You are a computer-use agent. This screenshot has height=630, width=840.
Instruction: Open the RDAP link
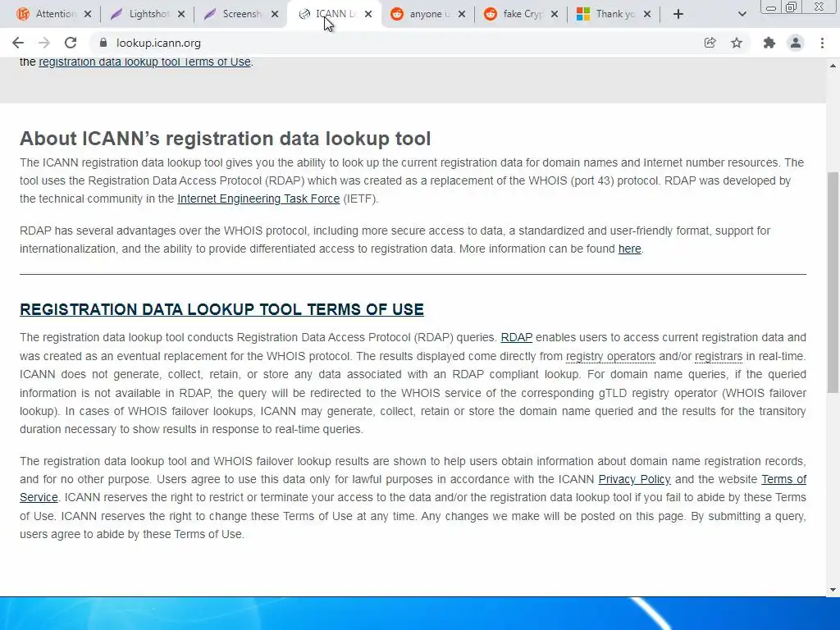click(517, 337)
